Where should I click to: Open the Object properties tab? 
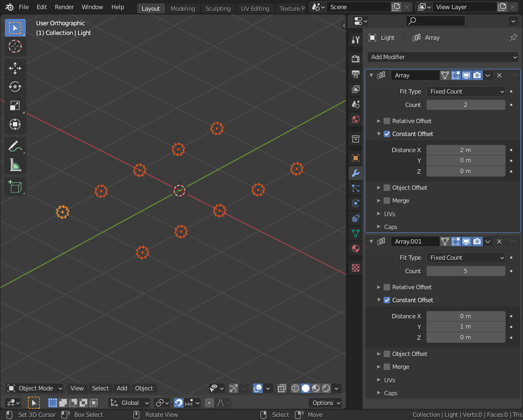tap(356, 158)
